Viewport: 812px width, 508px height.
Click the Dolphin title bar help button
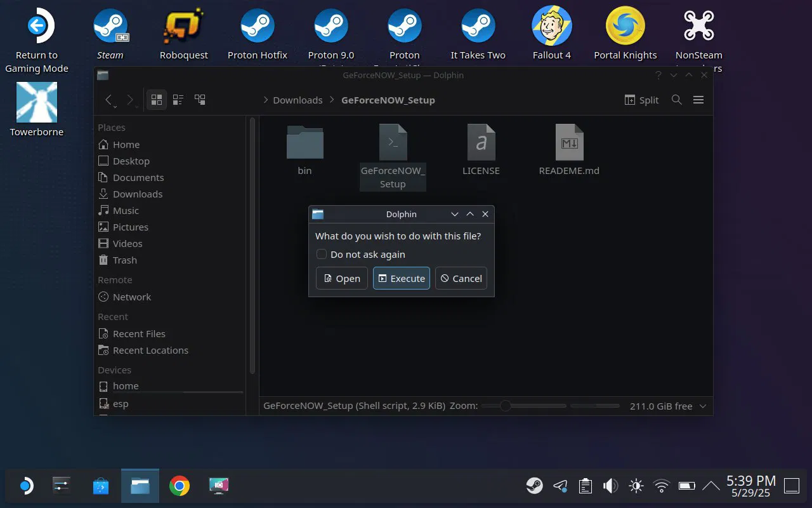click(x=658, y=75)
